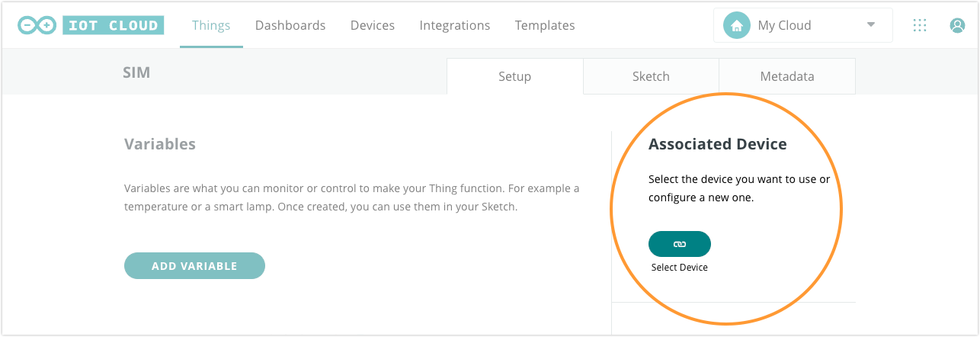Click the Arduino infinity logo icon
This screenshot has width=980, height=337.
pos(37,25)
